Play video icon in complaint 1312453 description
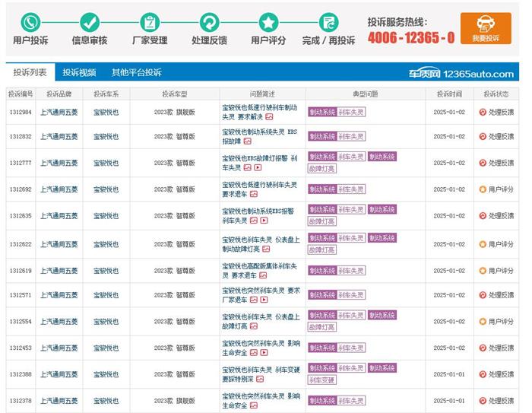Image resolution: width=532 pixels, height=413 pixels. [264, 353]
